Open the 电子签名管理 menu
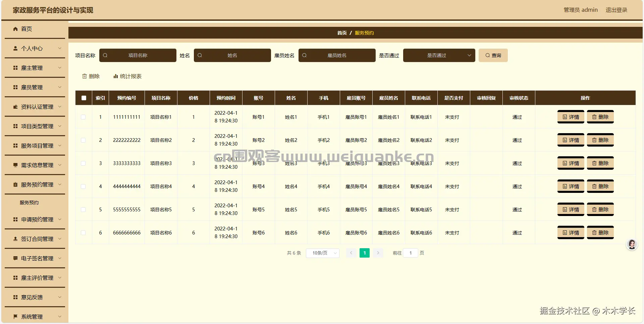Viewport: 644px width, 324px height. (x=35, y=258)
